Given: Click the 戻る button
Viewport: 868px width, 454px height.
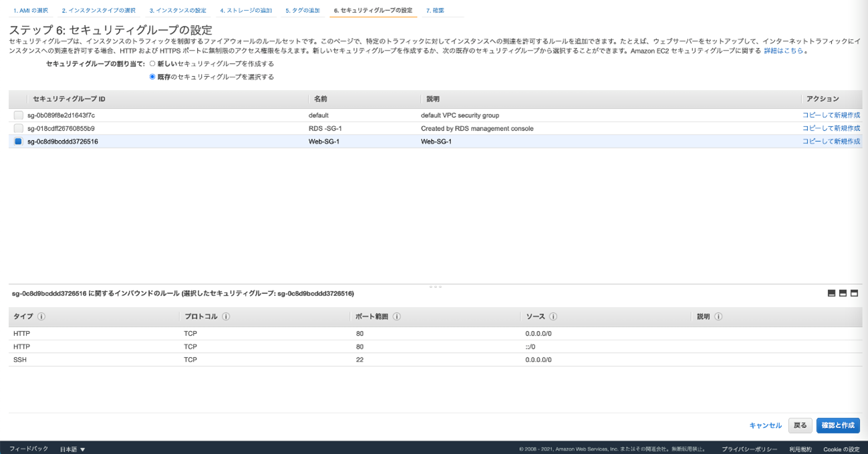Looking at the screenshot, I should pyautogui.click(x=800, y=425).
